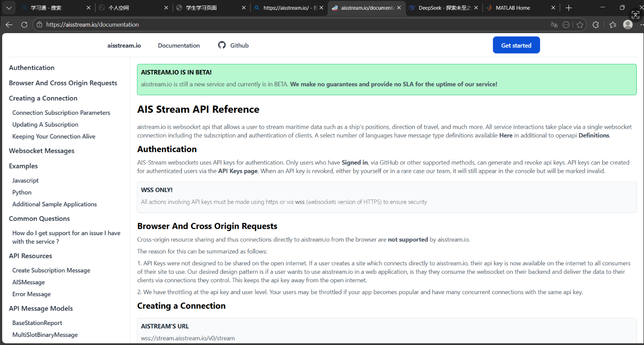Image resolution: width=644 pixels, height=345 pixels.
Task: Close the MATLAB Home tab
Action: (x=553, y=8)
